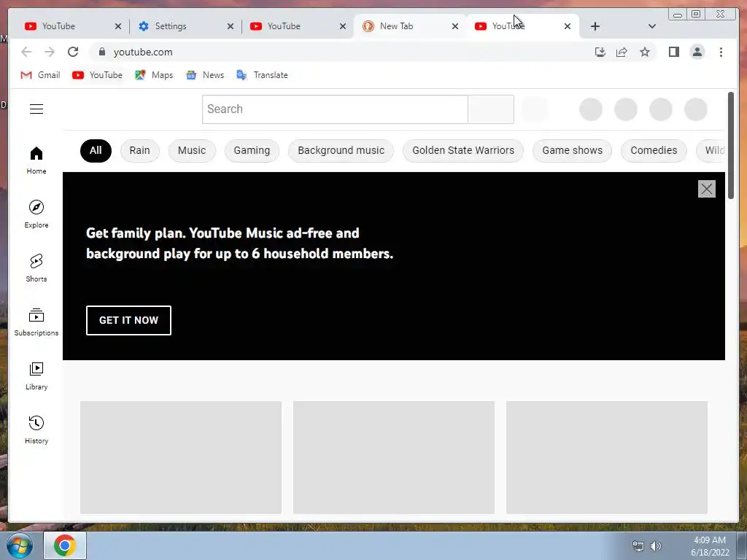Select the All filter chip

(96, 150)
